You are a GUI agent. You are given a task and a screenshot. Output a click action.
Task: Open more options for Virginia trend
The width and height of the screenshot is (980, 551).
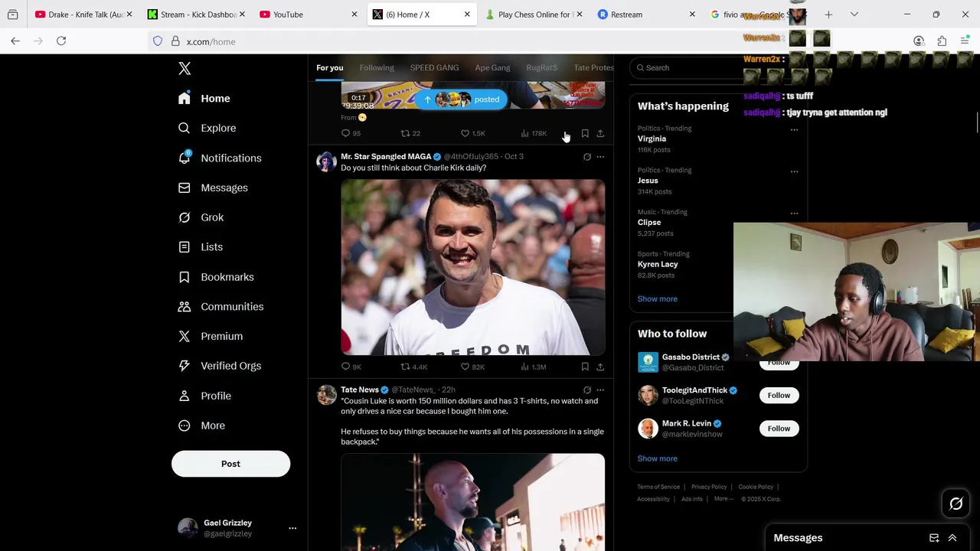tap(794, 129)
